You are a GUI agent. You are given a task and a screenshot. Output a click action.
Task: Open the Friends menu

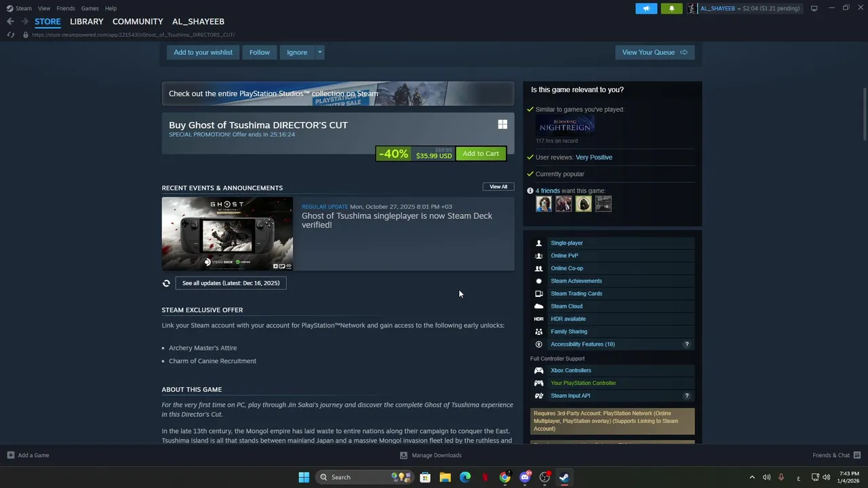pyautogui.click(x=66, y=8)
